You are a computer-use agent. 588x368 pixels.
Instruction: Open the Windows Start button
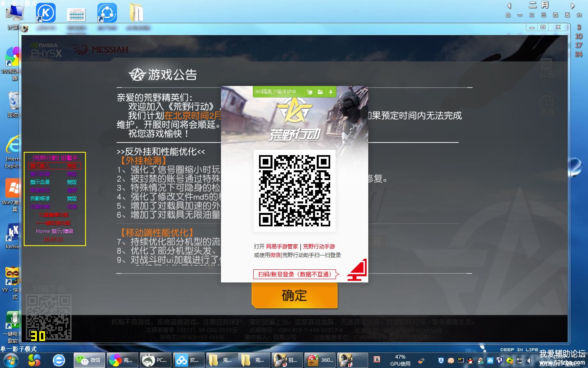coord(11,361)
